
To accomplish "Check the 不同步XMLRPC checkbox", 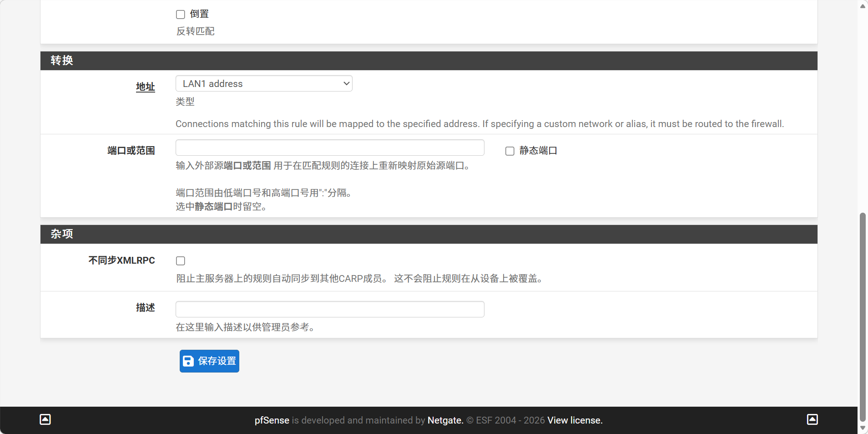I will pyautogui.click(x=181, y=261).
